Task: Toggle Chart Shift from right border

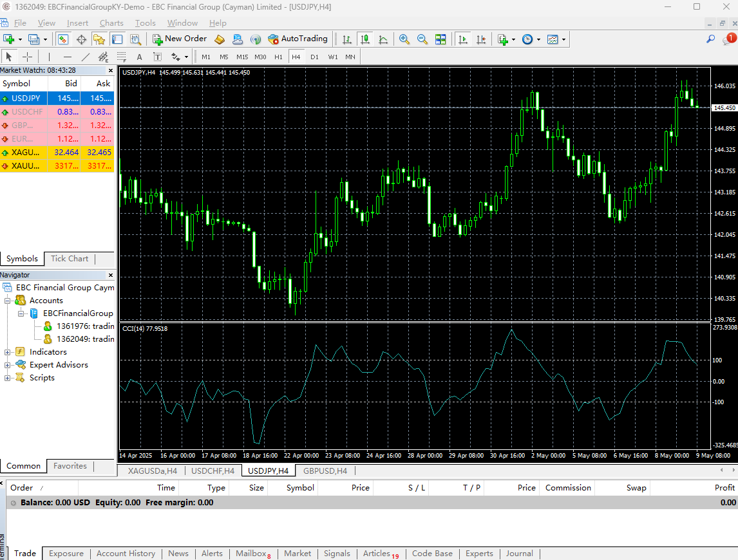Action: pos(481,39)
